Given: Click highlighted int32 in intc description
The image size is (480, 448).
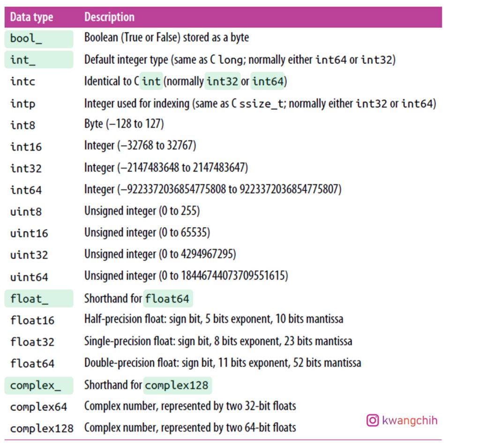Looking at the screenshot, I should pos(223,82).
